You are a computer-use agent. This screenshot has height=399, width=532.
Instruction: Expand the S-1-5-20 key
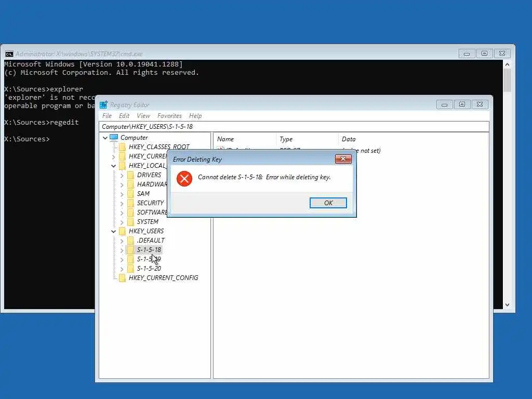tap(122, 269)
